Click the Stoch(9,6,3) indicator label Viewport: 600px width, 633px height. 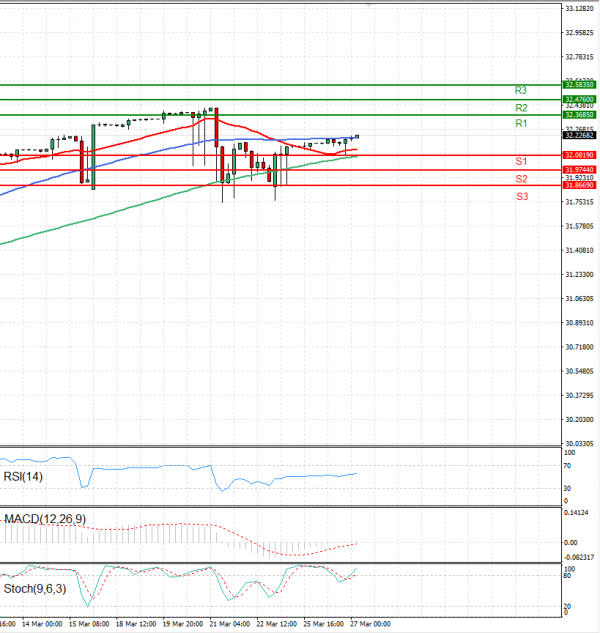coord(35,589)
